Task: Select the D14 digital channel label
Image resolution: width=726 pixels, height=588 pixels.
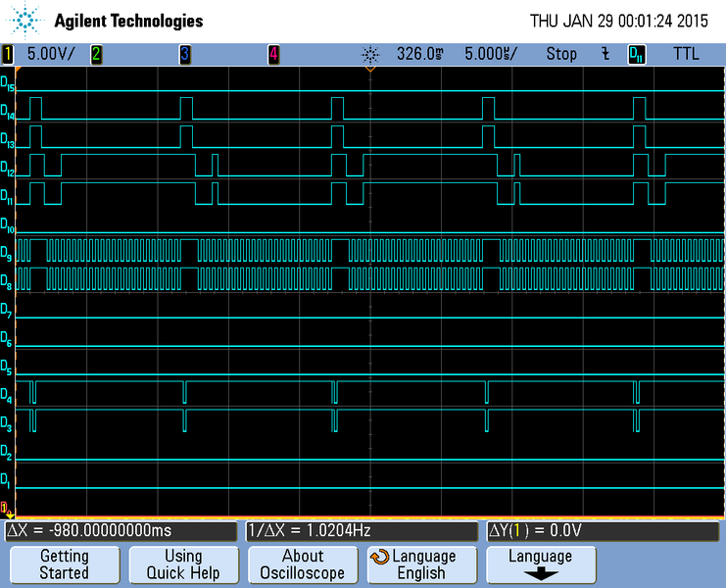Action: pos(8,114)
